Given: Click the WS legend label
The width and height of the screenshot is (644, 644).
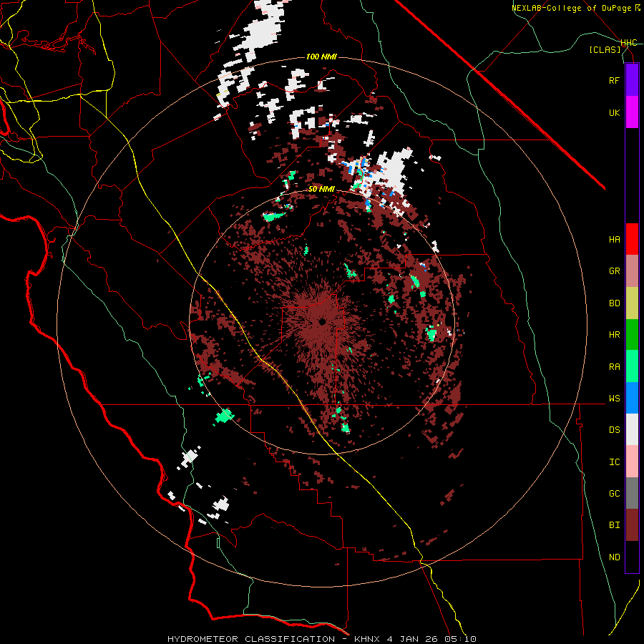Looking at the screenshot, I should (x=614, y=399).
